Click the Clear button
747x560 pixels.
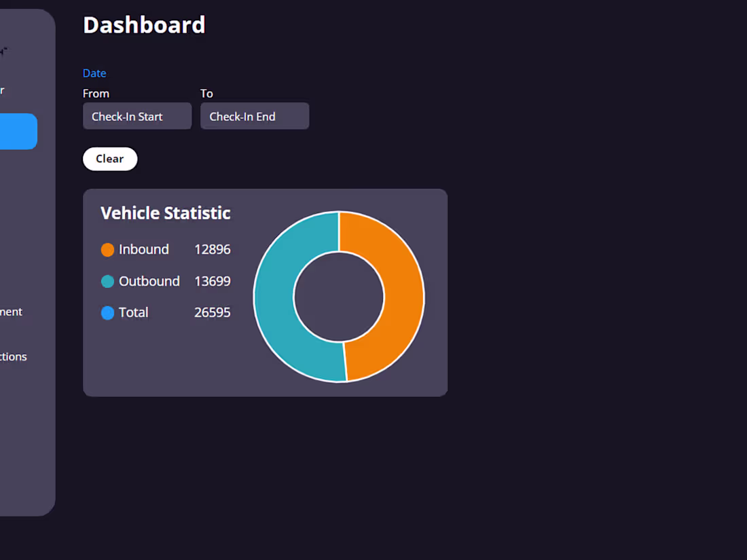110,159
